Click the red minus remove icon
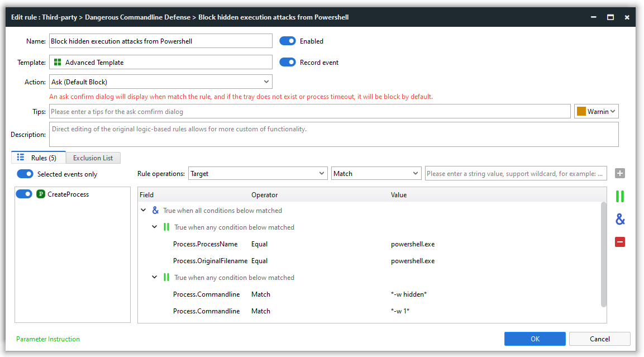This screenshot has width=644, height=357. (x=619, y=242)
